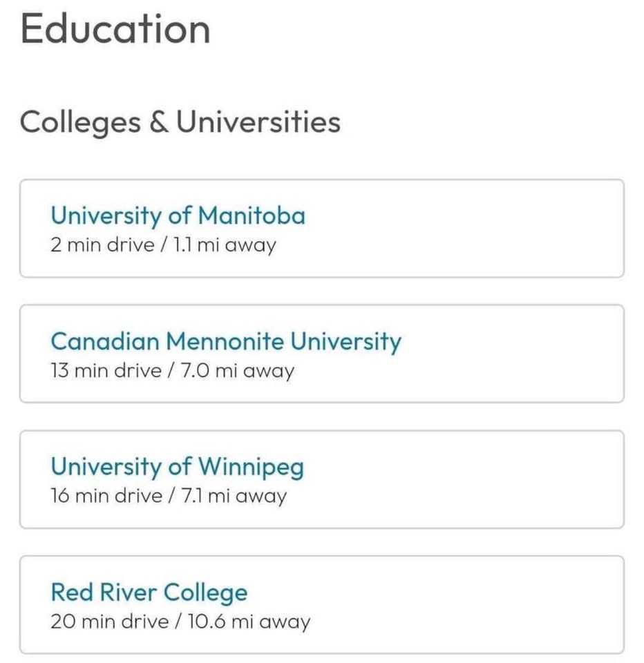The width and height of the screenshot is (644, 663).
Task: Click the "7.0 mi away" distance text
Action: click(239, 371)
